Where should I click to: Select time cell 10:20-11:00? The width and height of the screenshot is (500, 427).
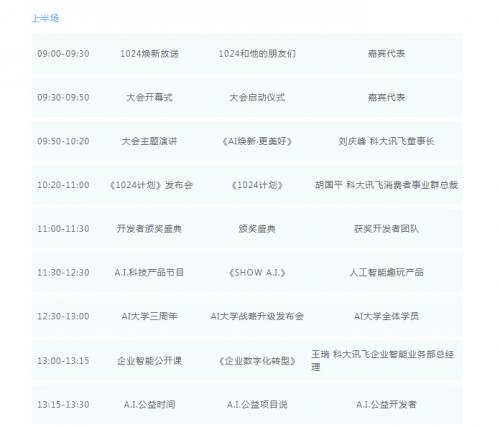(x=63, y=185)
